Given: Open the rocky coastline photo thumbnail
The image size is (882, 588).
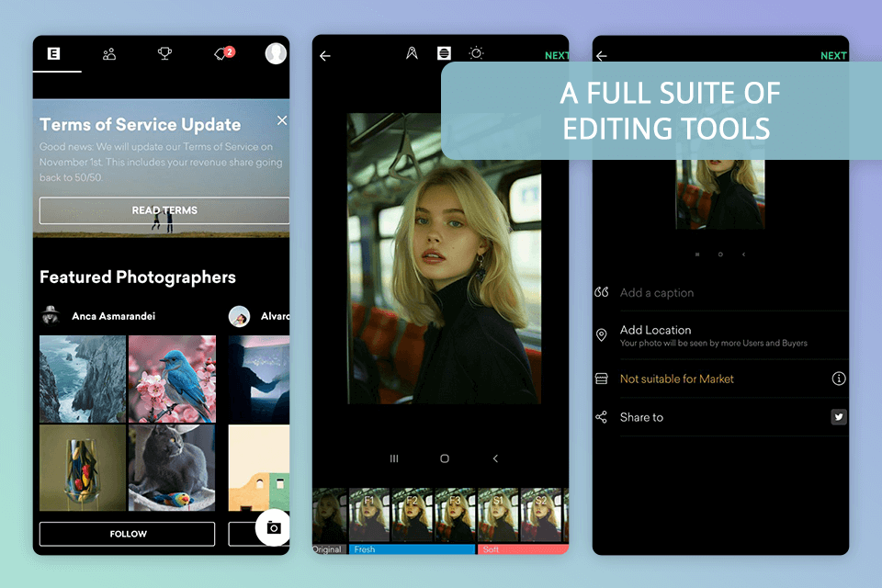Looking at the screenshot, I should coord(83,379).
